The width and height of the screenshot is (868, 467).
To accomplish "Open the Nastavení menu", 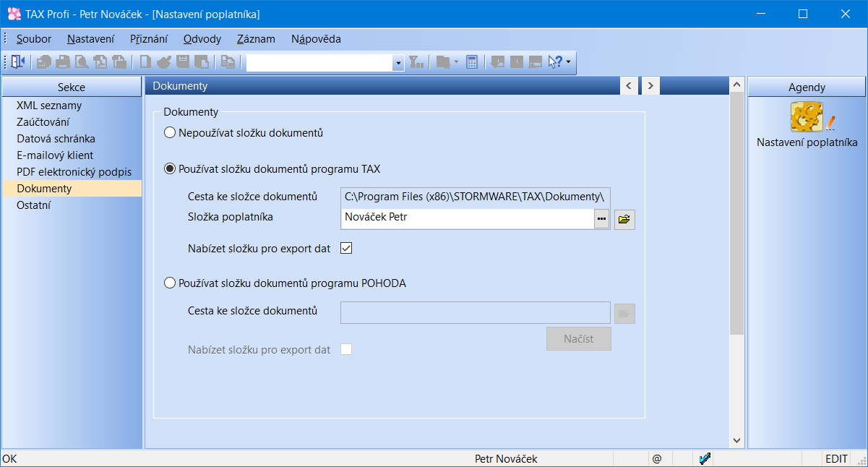I will (90, 39).
